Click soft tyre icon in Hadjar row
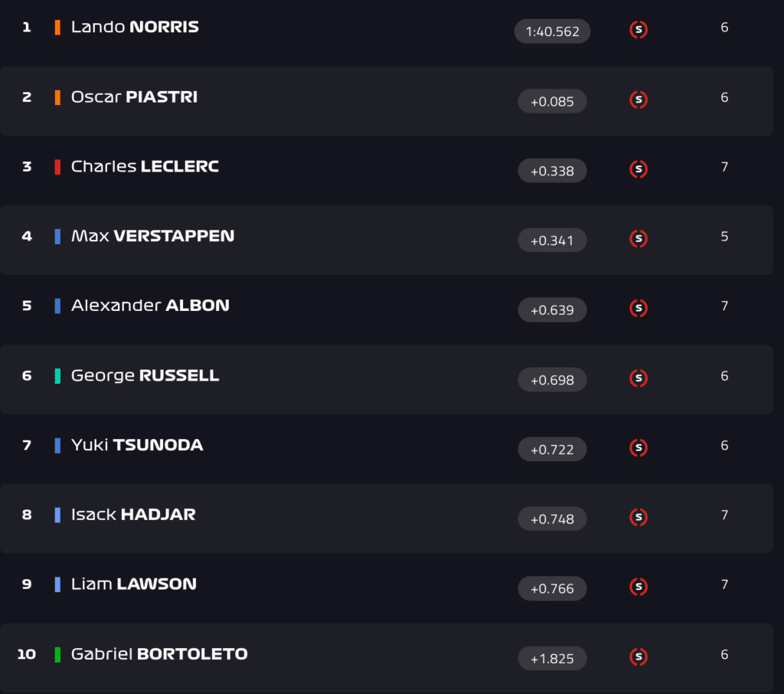The width and height of the screenshot is (784, 694). (638, 518)
